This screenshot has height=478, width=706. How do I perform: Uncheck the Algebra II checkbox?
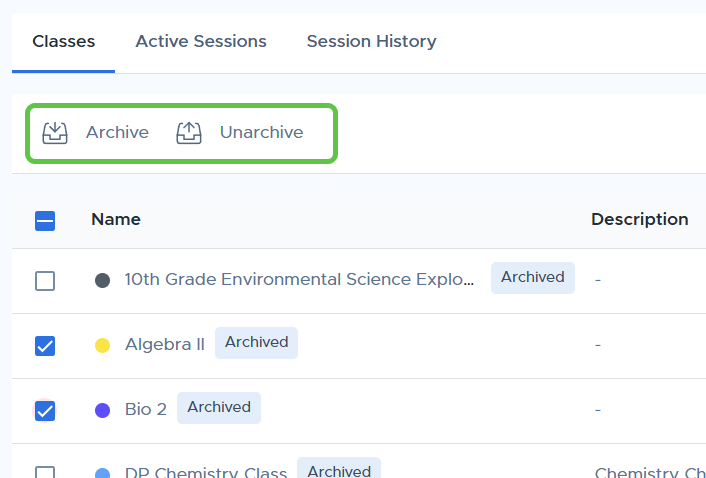[45, 346]
